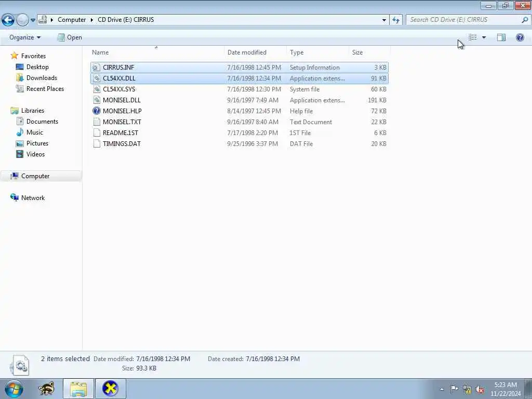532x399 pixels.
Task: Click the CIRRUS.INF file icon
Action: point(97,68)
